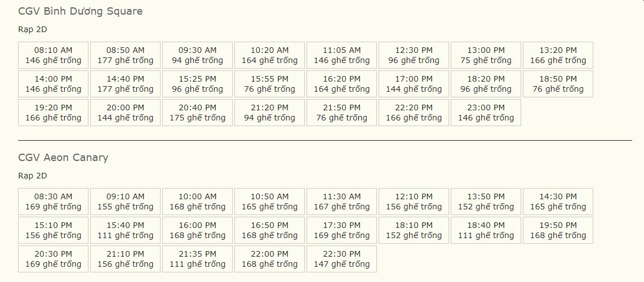Select the 18:50 PM showtime
This screenshot has height=282, width=644.
coord(558,84)
